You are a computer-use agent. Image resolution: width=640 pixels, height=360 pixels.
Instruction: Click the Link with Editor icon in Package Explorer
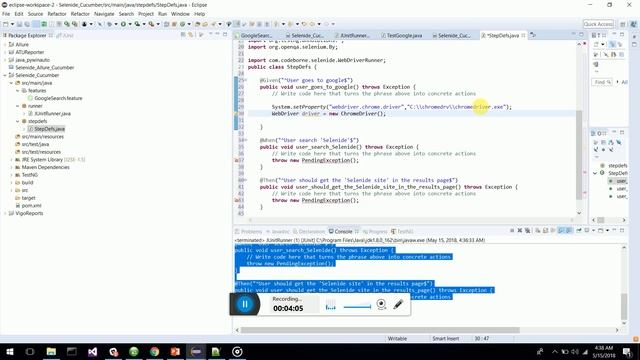coord(191,35)
